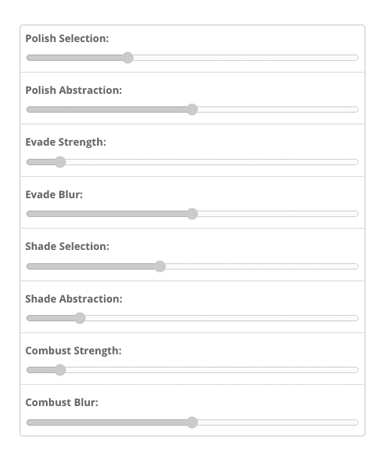Click the Shade Abstraction label

tap(74, 299)
